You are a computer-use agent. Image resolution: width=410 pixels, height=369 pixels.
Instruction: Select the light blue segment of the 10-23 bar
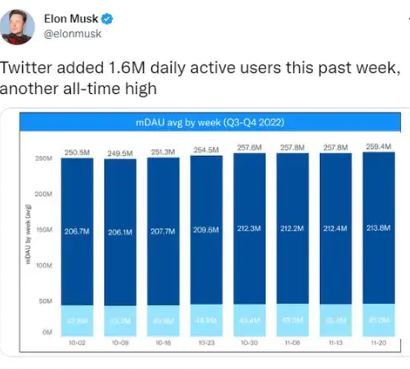click(206, 320)
